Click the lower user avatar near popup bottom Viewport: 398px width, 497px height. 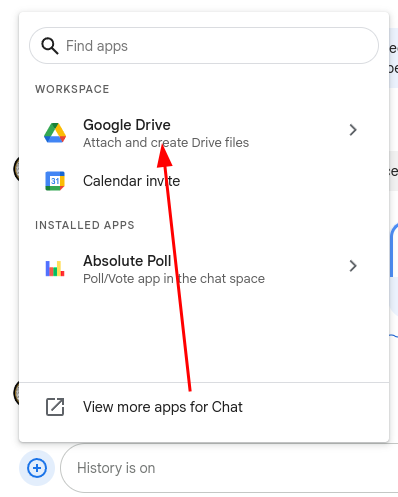pyautogui.click(x=16, y=393)
